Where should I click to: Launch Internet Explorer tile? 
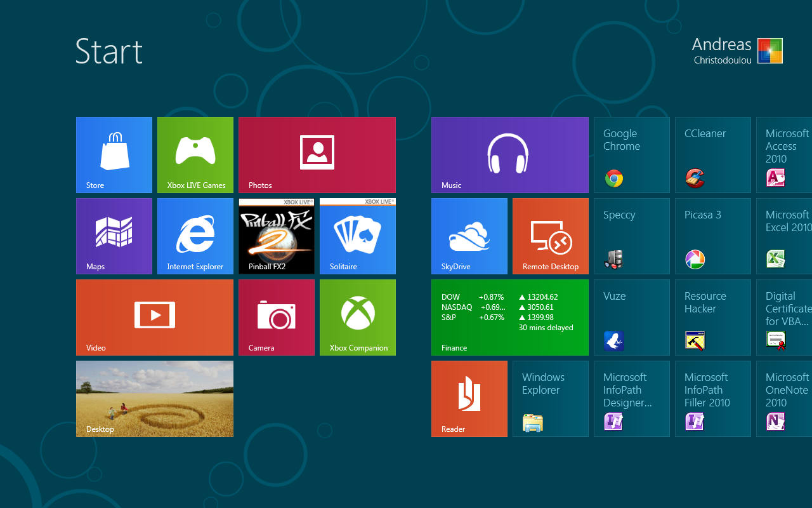click(x=195, y=236)
